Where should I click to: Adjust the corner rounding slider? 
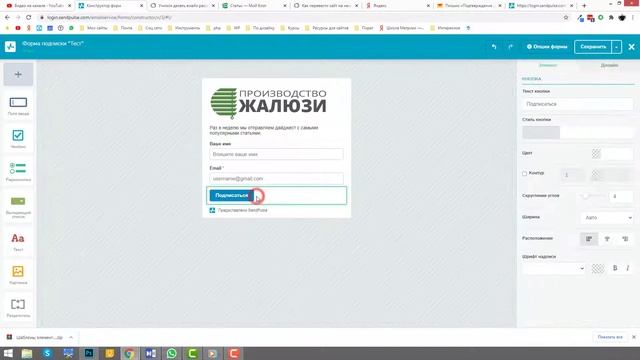(586, 196)
